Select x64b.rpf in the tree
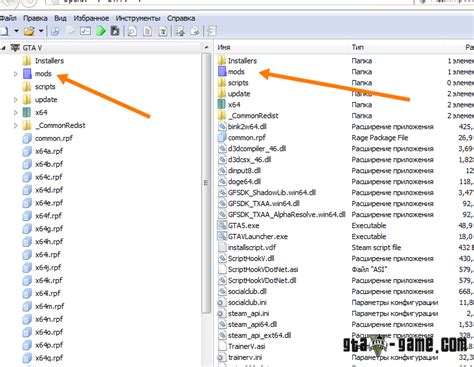The height and width of the screenshot is (367, 474). [x=49, y=164]
